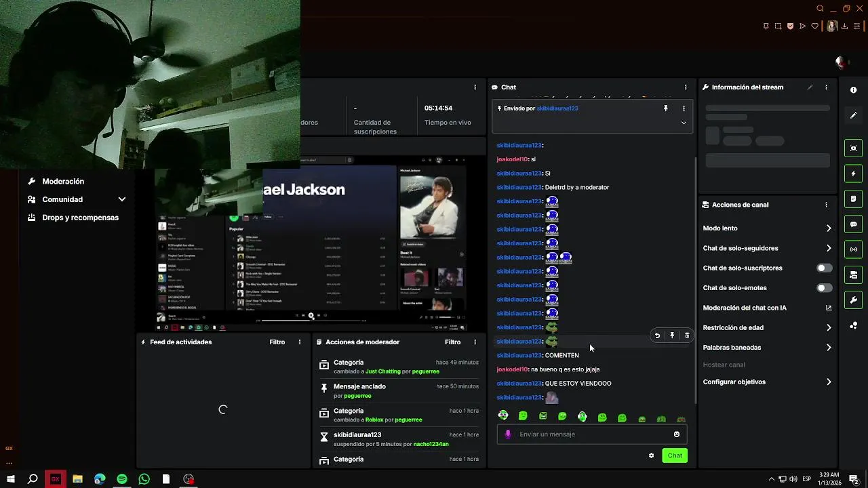Screen dimensions: 868x488
Task: Open browser downloads icon
Action: tap(844, 26)
